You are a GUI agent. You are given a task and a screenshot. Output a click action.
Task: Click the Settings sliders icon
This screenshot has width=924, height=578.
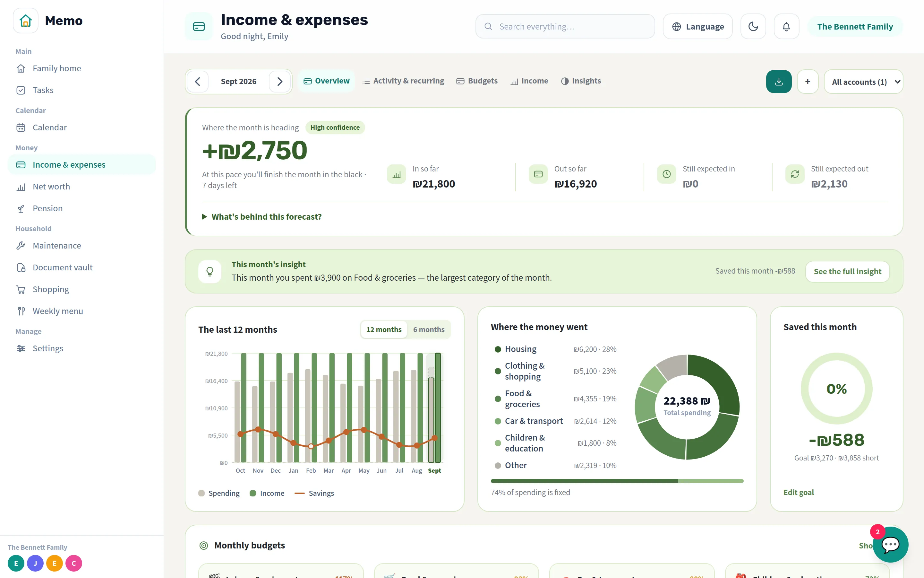tap(21, 348)
